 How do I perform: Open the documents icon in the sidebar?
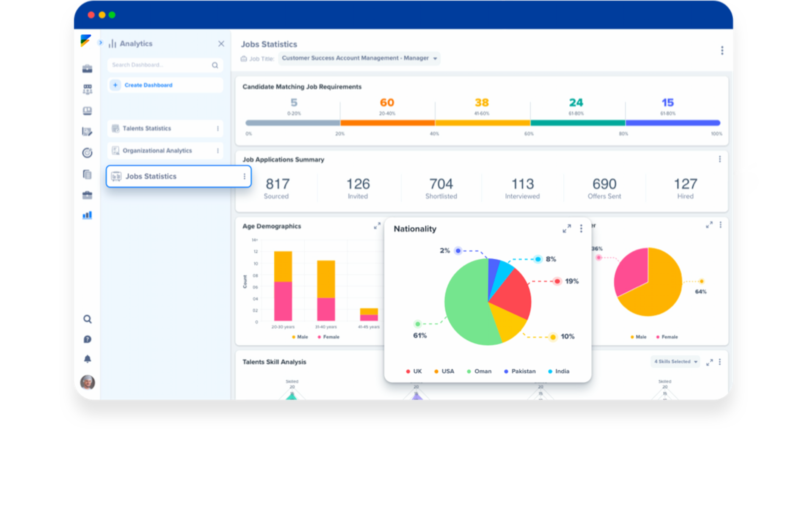[87, 174]
